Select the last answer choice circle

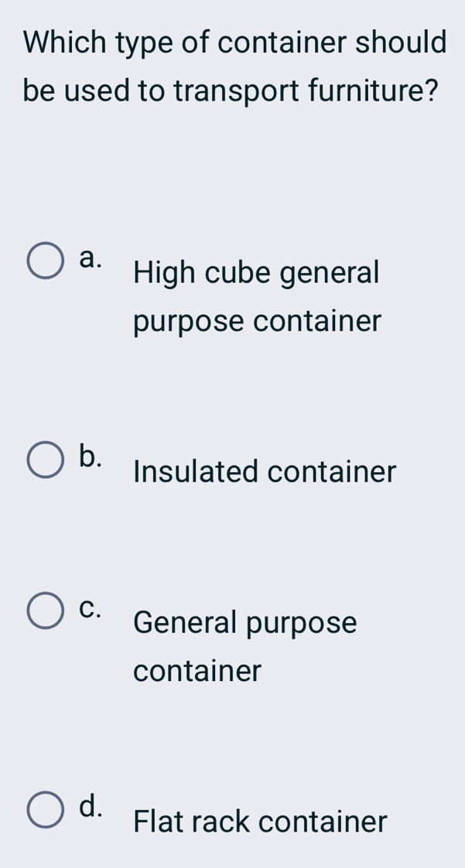(45, 808)
